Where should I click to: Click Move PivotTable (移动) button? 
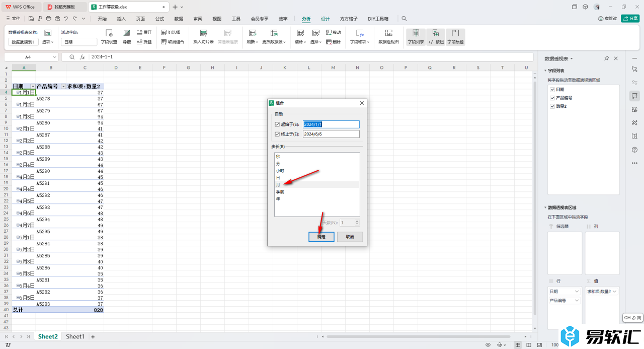coord(333,32)
